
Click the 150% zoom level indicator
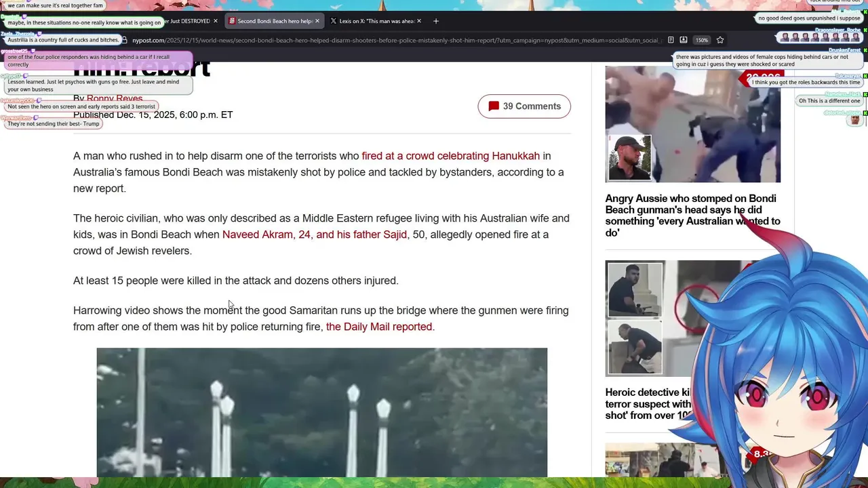click(x=702, y=40)
